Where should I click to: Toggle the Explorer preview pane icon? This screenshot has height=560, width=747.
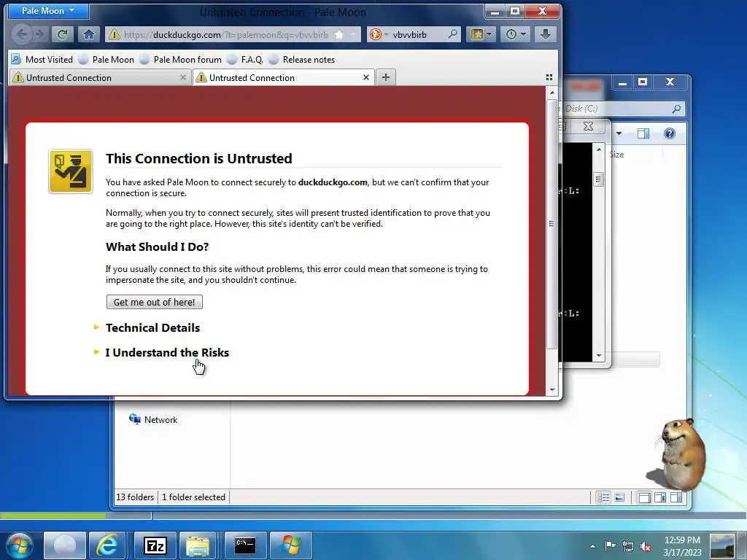[x=643, y=134]
